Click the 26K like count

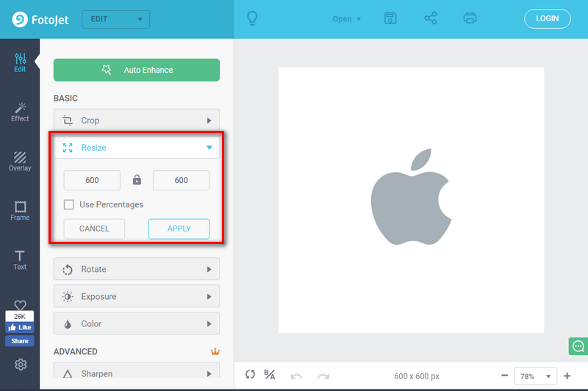[20, 316]
